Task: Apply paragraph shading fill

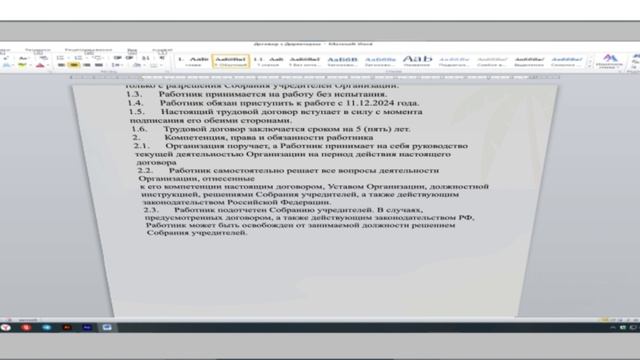Action: point(137,65)
